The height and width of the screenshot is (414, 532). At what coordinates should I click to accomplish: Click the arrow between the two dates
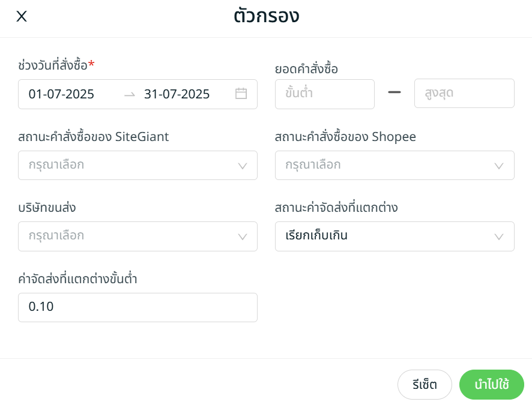click(130, 94)
